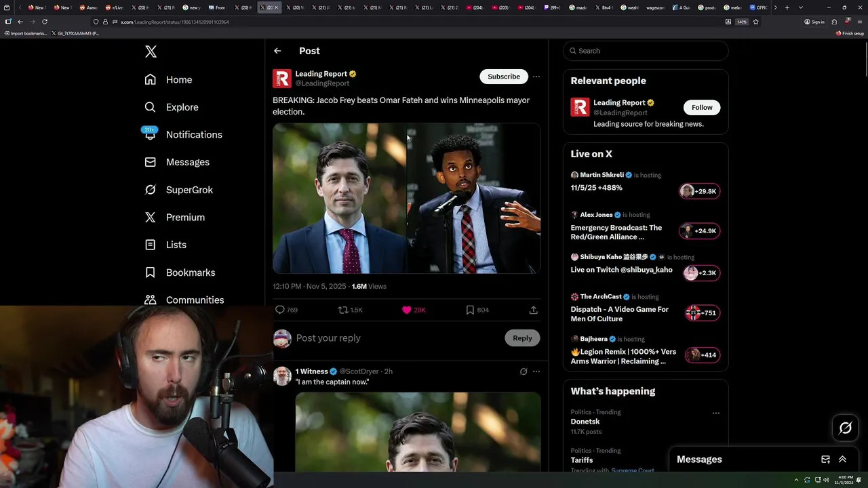Open the floating Grok button
The width and height of the screenshot is (868, 488).
[x=846, y=428]
